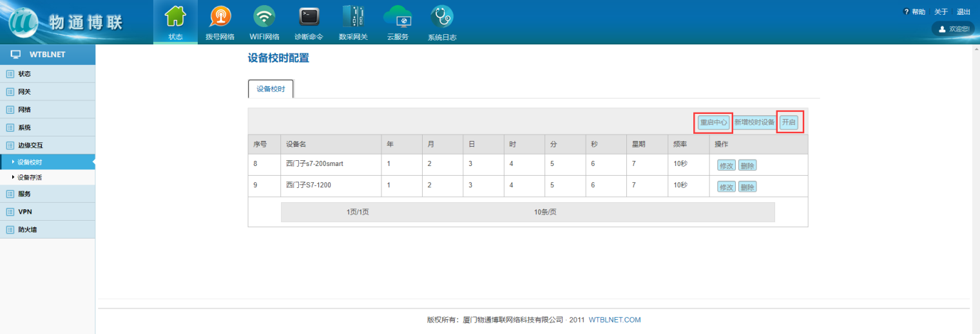Screen dimensions: 980x334
Task: Open the 云服务 cloud icon
Action: 398,17
